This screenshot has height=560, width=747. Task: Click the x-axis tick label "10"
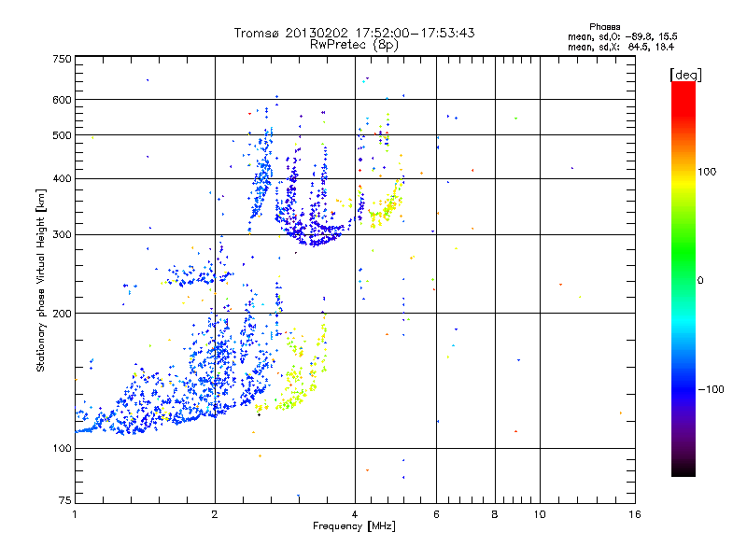pos(540,514)
